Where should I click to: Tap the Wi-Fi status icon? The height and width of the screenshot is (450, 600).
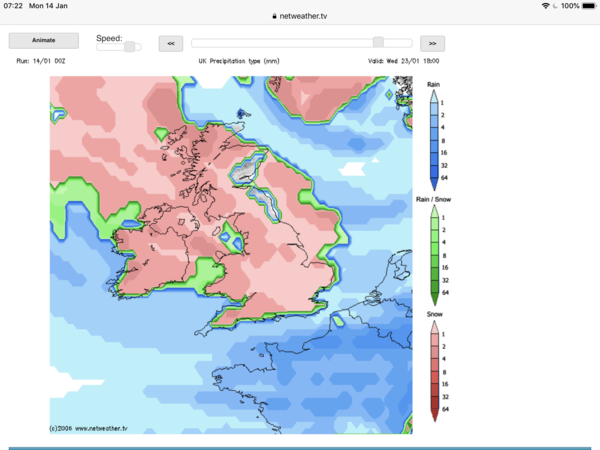pyautogui.click(x=545, y=6)
